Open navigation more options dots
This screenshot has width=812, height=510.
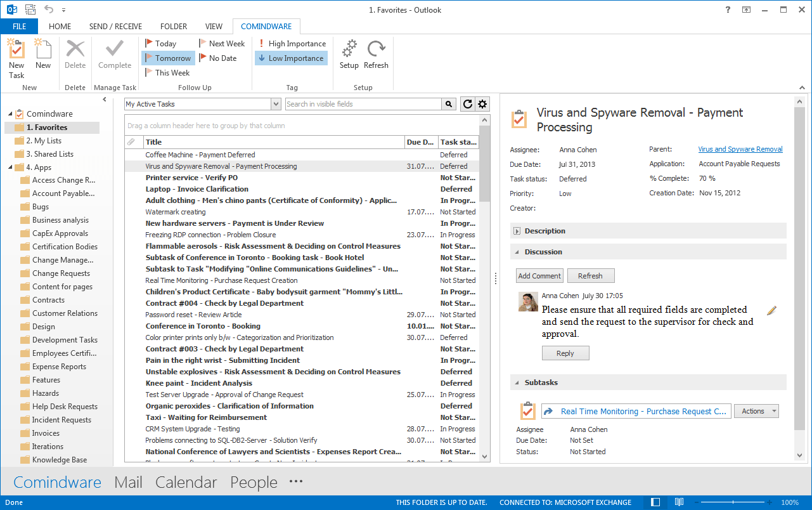(296, 481)
